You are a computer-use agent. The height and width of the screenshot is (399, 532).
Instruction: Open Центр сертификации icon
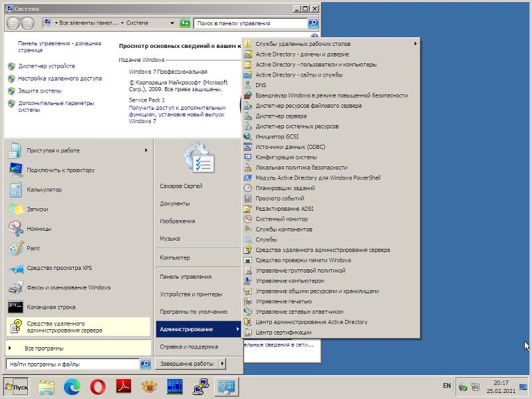coord(248,332)
